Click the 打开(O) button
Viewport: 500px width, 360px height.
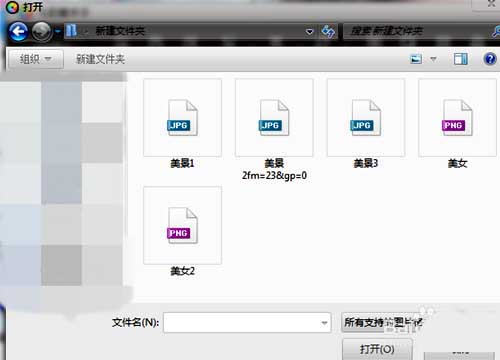377,349
